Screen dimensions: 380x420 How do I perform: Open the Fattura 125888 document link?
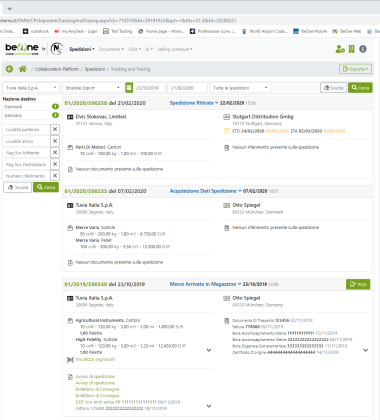(x=90, y=408)
